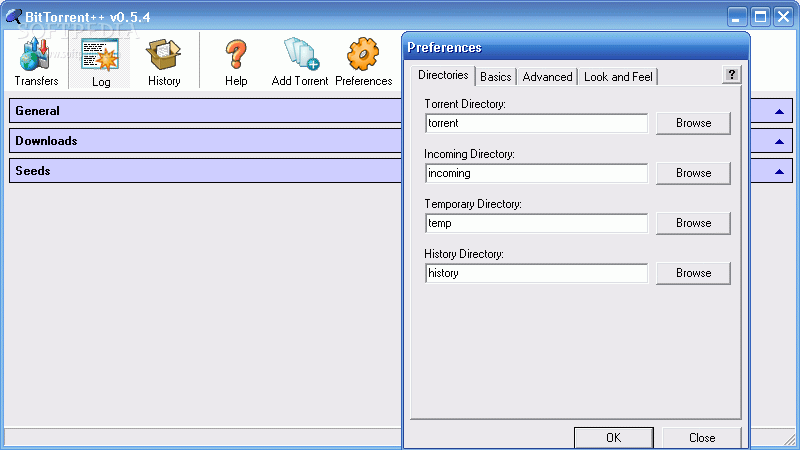
Task: Click the Preferences dialog title bar
Action: pyautogui.click(x=576, y=47)
